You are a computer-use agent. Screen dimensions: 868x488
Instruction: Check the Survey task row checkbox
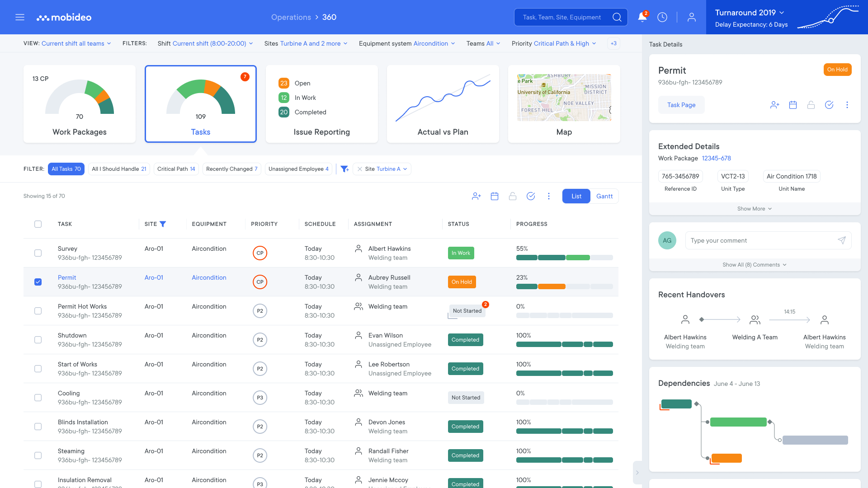click(38, 253)
